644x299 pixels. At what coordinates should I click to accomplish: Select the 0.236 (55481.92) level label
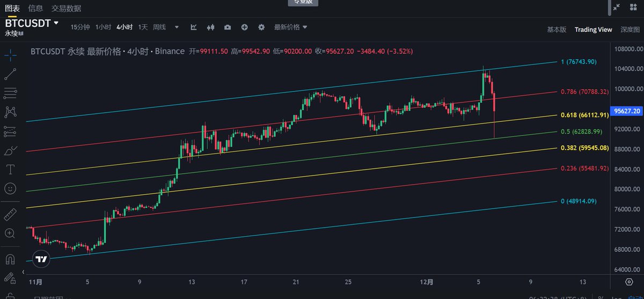(x=584, y=168)
